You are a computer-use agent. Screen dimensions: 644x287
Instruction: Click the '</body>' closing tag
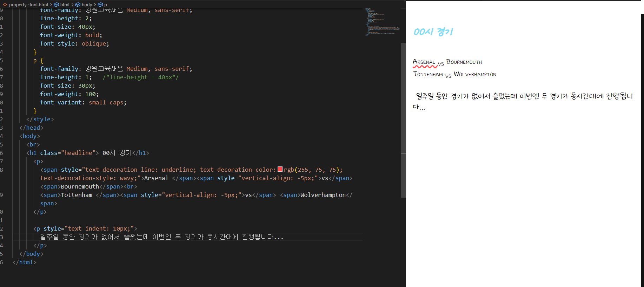click(31, 254)
